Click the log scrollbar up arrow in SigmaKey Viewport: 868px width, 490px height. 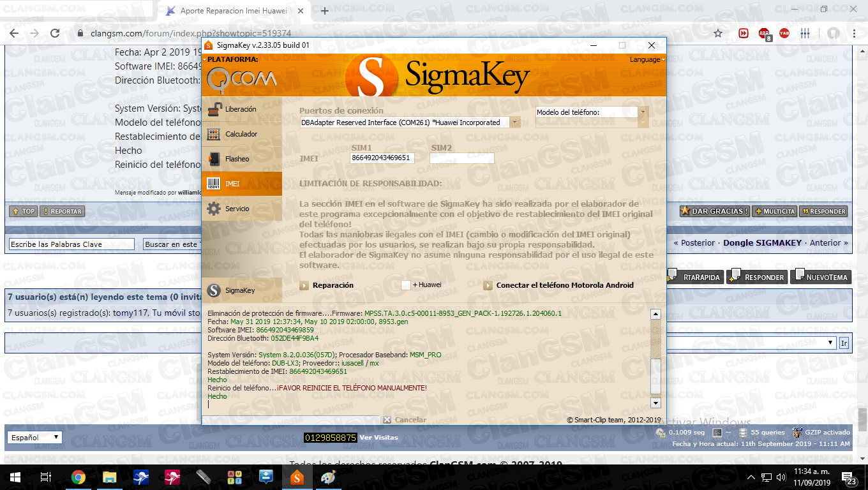(x=655, y=314)
